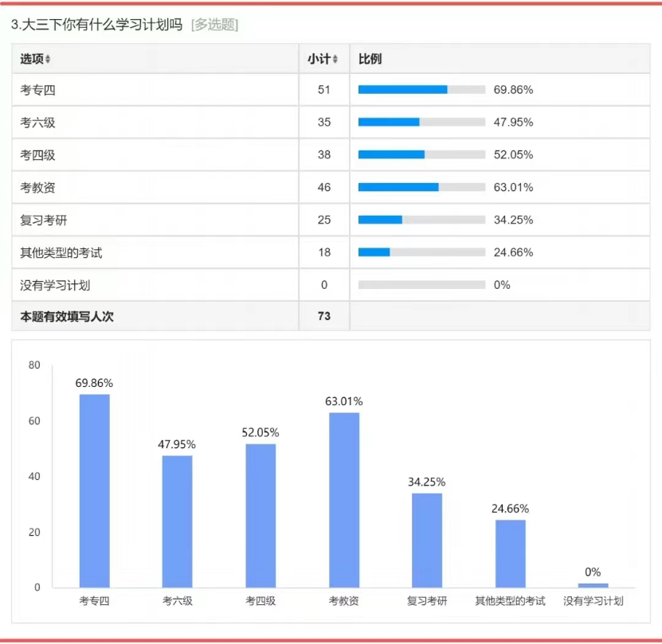Select the 考教资 option cell in the table

38,188
